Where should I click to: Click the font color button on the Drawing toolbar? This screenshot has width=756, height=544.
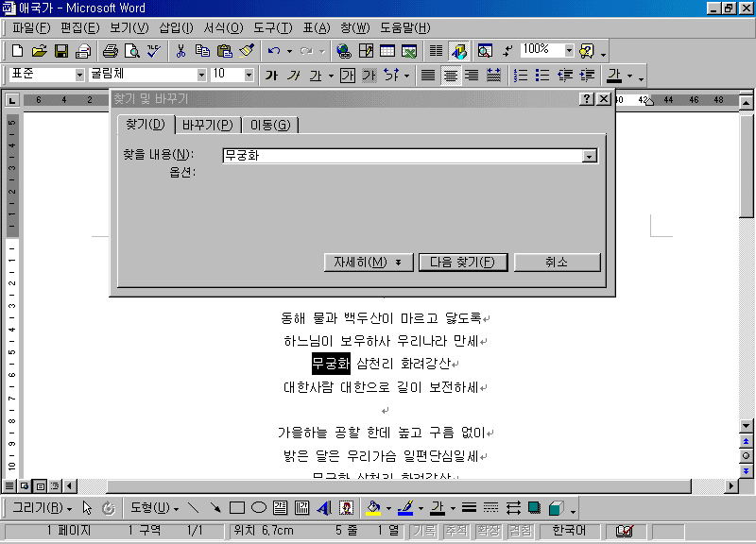438,507
